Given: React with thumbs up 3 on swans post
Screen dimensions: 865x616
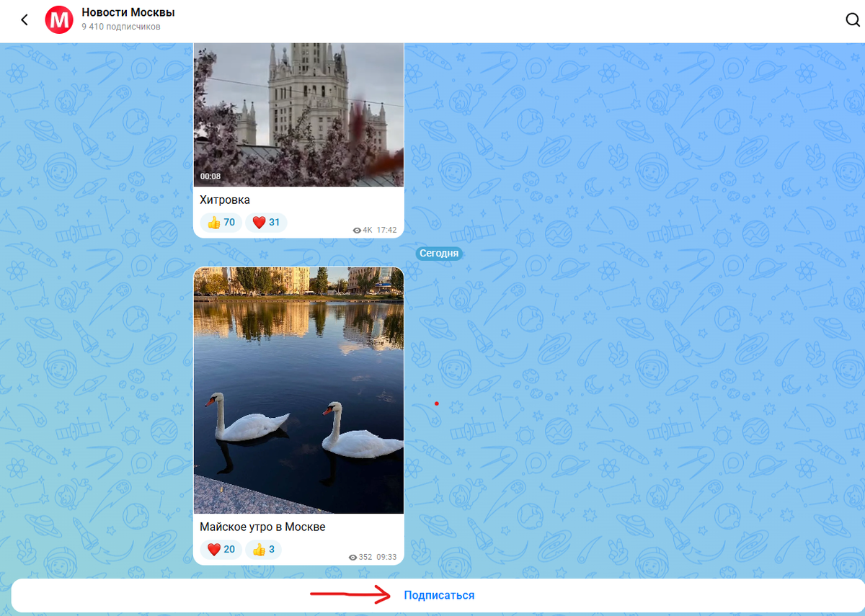Looking at the screenshot, I should point(263,549).
